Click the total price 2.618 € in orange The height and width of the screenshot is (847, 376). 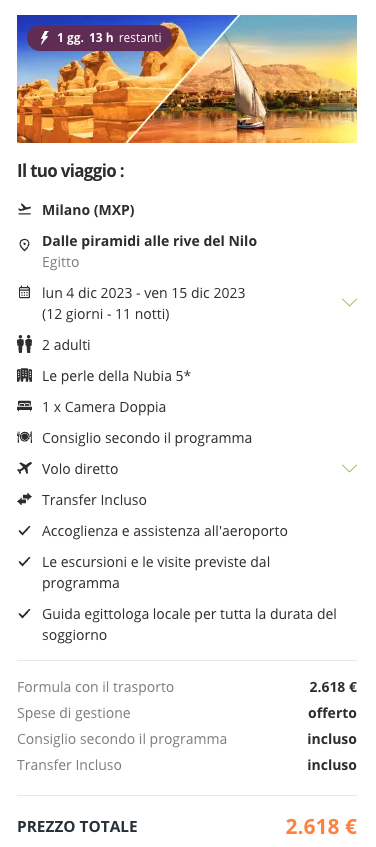click(x=321, y=826)
